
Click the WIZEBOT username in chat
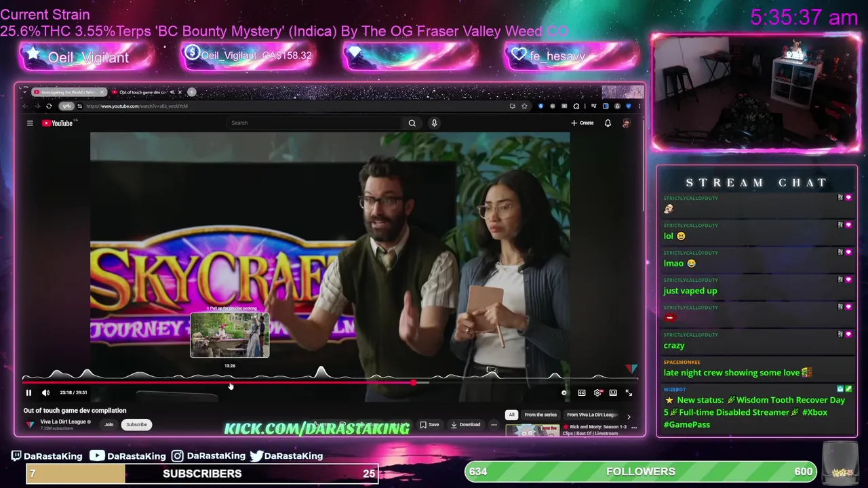point(675,389)
